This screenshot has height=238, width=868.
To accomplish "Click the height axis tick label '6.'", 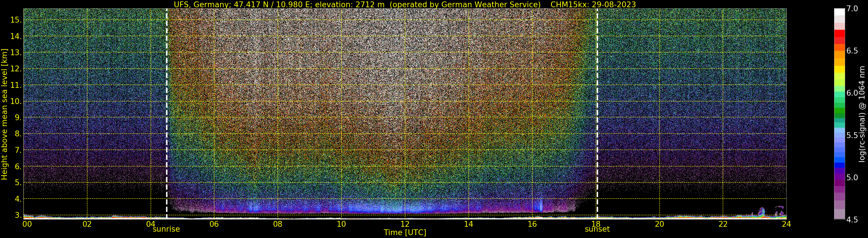I will tap(18, 166).
